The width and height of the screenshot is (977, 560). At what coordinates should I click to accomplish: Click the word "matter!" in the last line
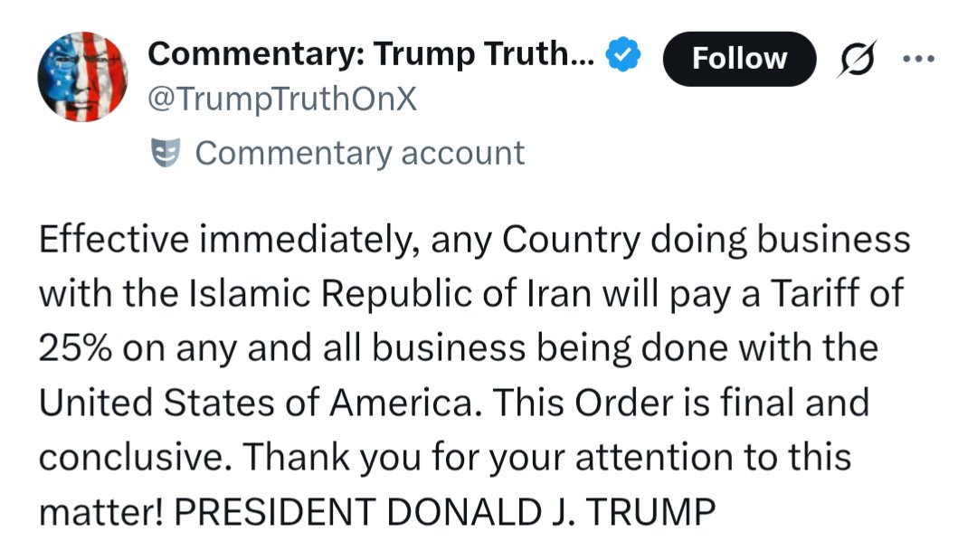point(100,512)
